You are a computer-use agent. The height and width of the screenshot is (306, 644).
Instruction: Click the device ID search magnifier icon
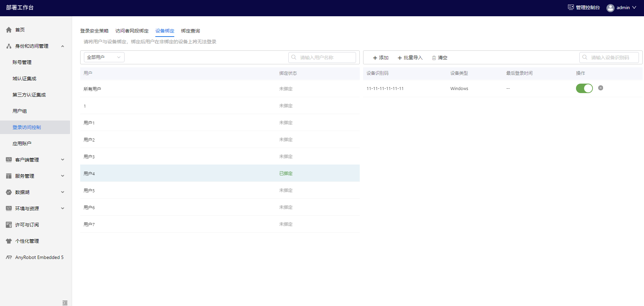(585, 57)
